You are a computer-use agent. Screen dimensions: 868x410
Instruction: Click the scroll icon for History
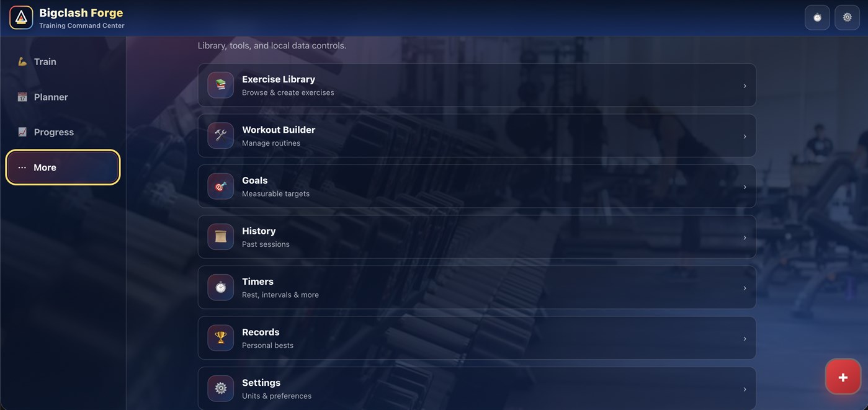(x=220, y=237)
